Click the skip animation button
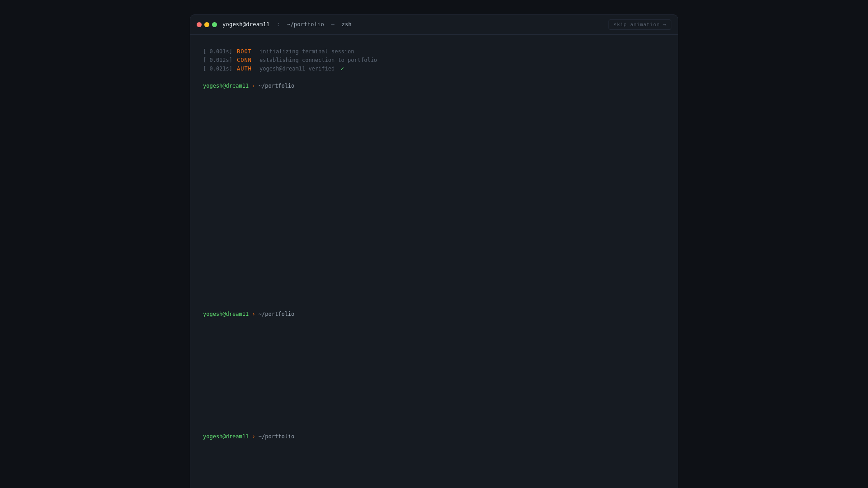Screen dimensions: 868x488 [x=640, y=25]
